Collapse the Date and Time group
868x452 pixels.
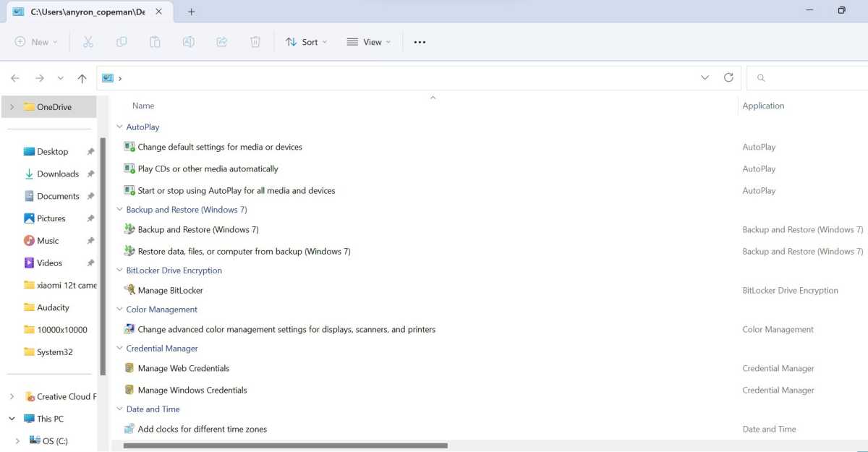click(x=120, y=409)
